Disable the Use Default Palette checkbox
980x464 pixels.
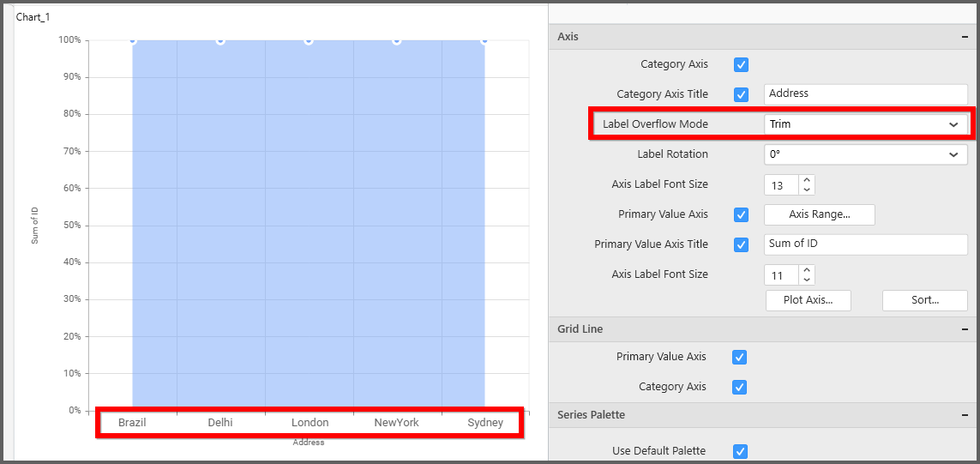pyautogui.click(x=740, y=452)
